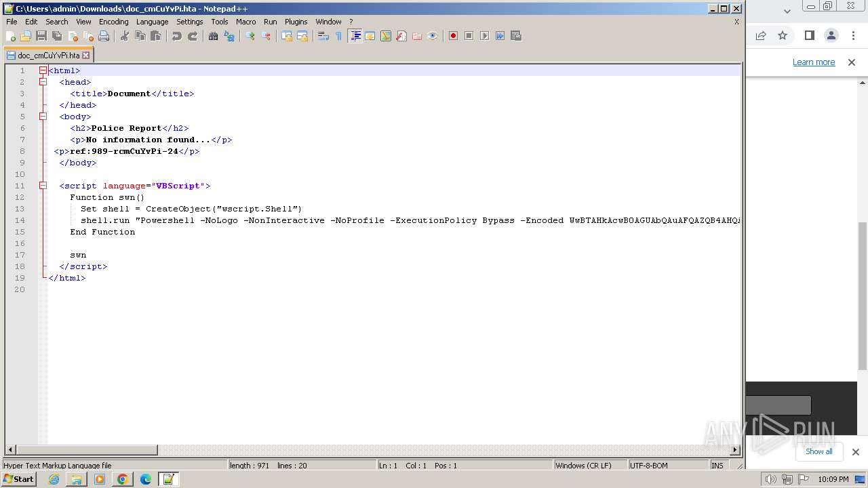The height and width of the screenshot is (488, 868).
Task: Click the horizontal scrollbar right arrow
Action: point(735,450)
